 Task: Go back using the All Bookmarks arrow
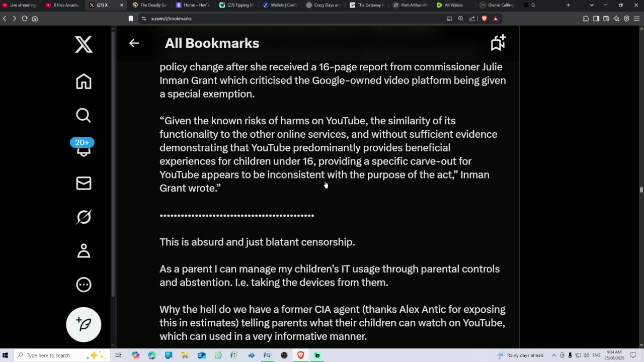click(134, 43)
